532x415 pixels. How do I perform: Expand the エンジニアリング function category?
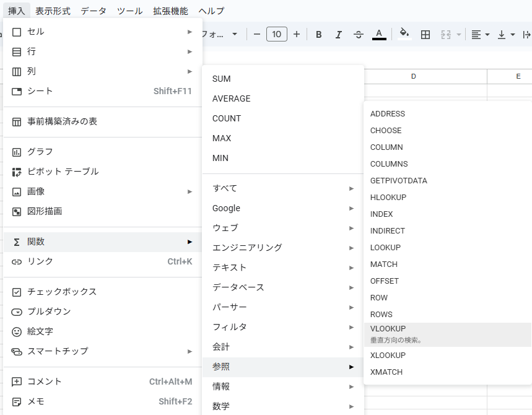pos(283,248)
